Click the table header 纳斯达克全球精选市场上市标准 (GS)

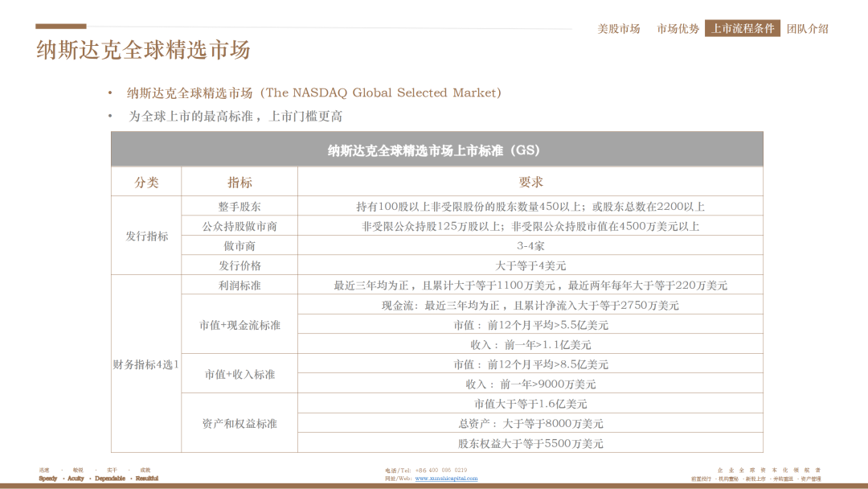436,150
